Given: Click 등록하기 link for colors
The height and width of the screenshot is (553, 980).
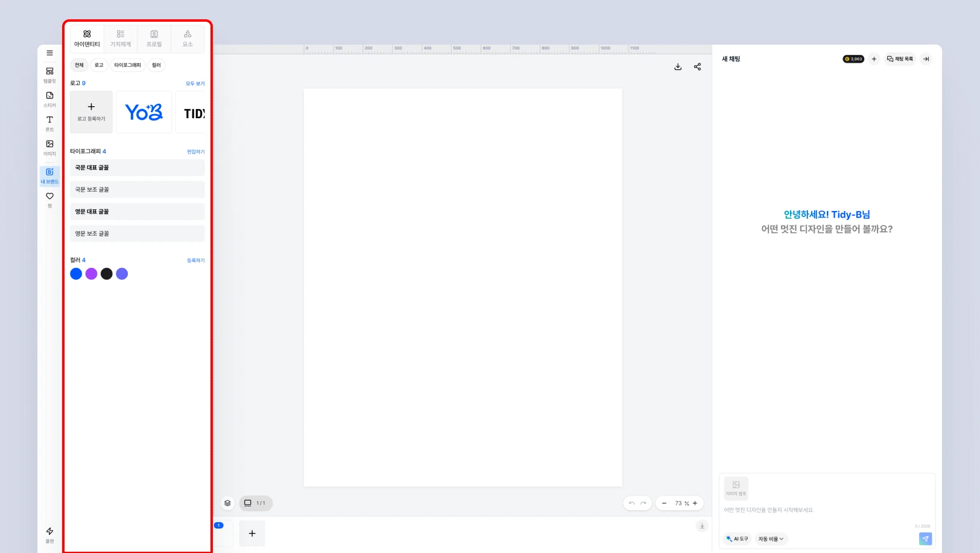Looking at the screenshot, I should click(195, 261).
